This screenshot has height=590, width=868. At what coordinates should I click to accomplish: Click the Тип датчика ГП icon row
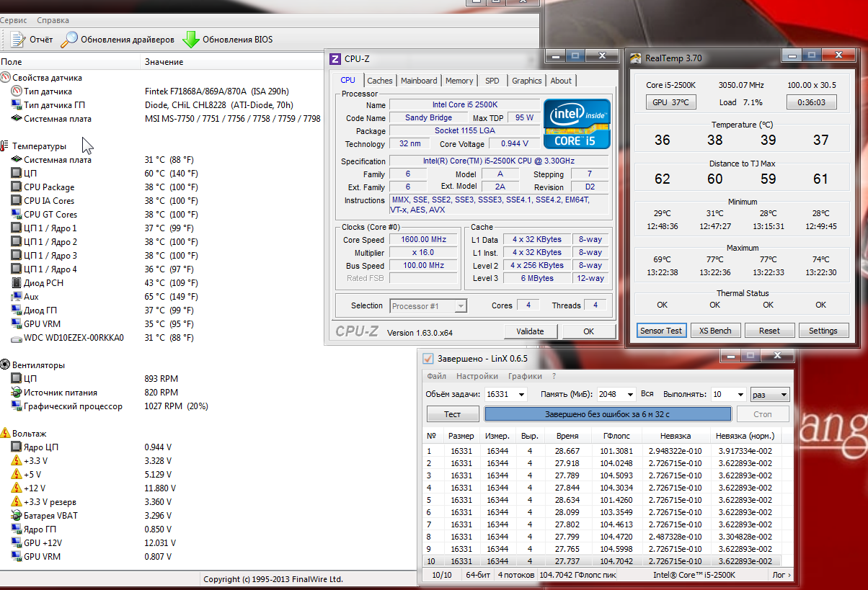17,105
